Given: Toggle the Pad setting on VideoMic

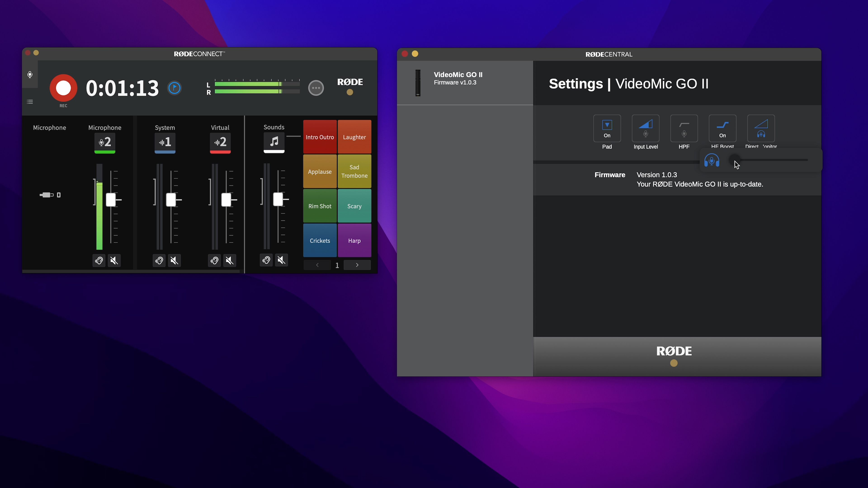Looking at the screenshot, I should click(x=607, y=128).
